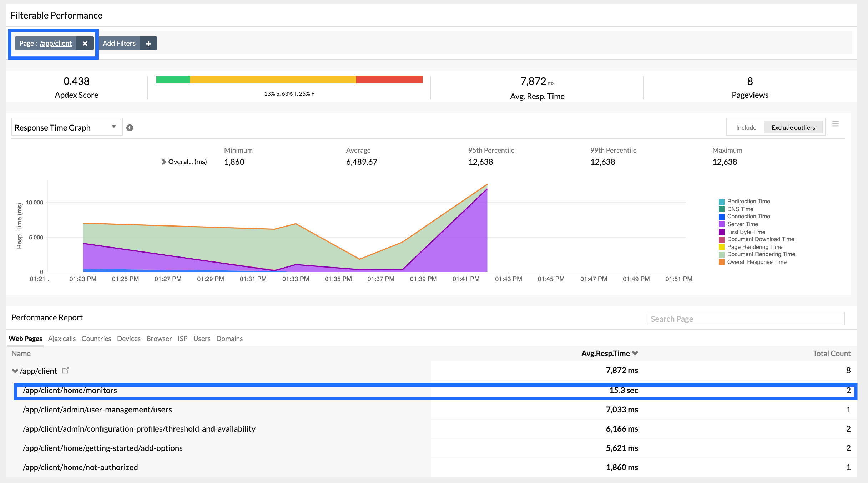Screen dimensions: 868x483
Task: Switch to the Ajax calls tab
Action: point(62,339)
